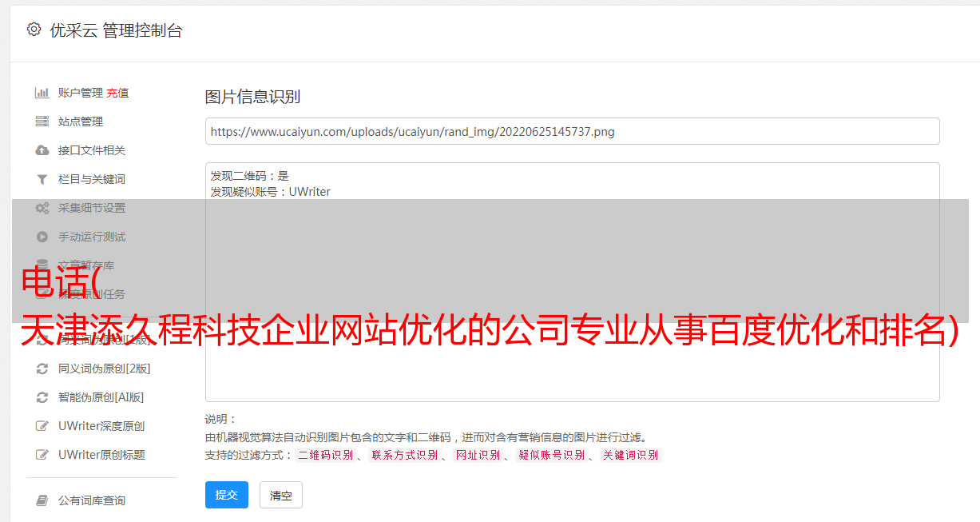Click the 图片信息识别 heading

[252, 97]
